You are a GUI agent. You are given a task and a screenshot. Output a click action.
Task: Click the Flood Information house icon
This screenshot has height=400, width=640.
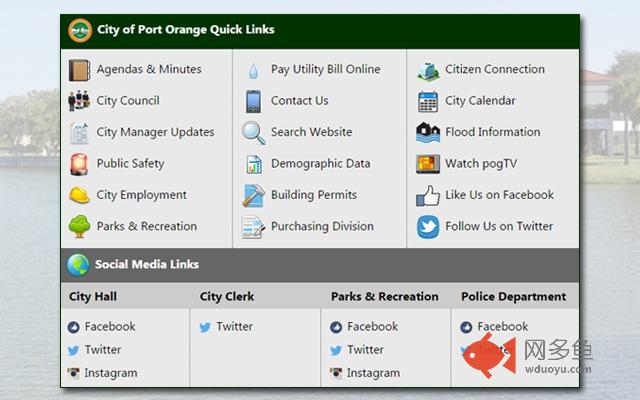[x=428, y=133]
